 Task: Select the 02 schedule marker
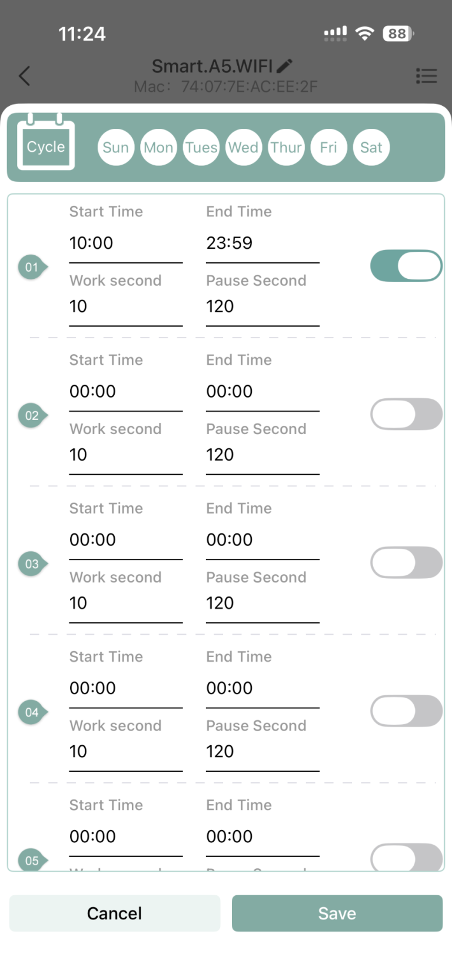(x=32, y=416)
